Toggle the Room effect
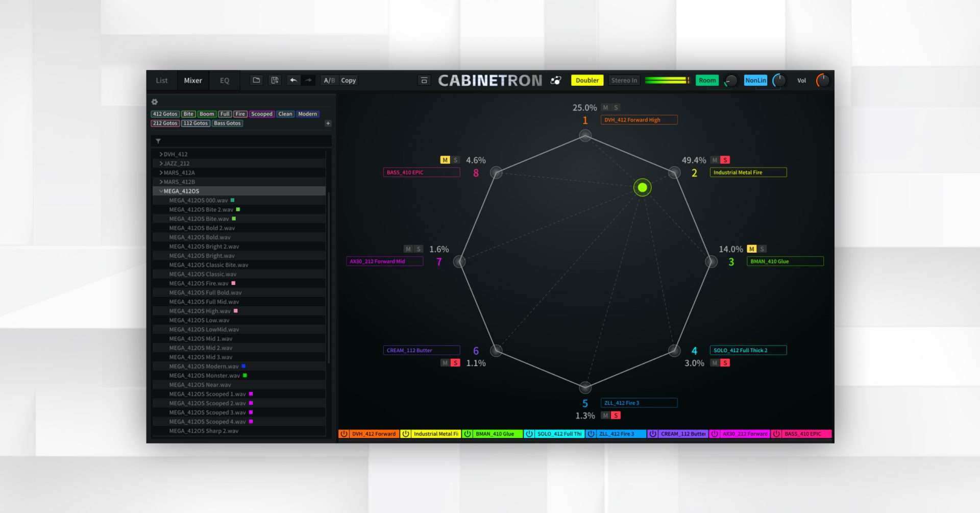 (707, 80)
